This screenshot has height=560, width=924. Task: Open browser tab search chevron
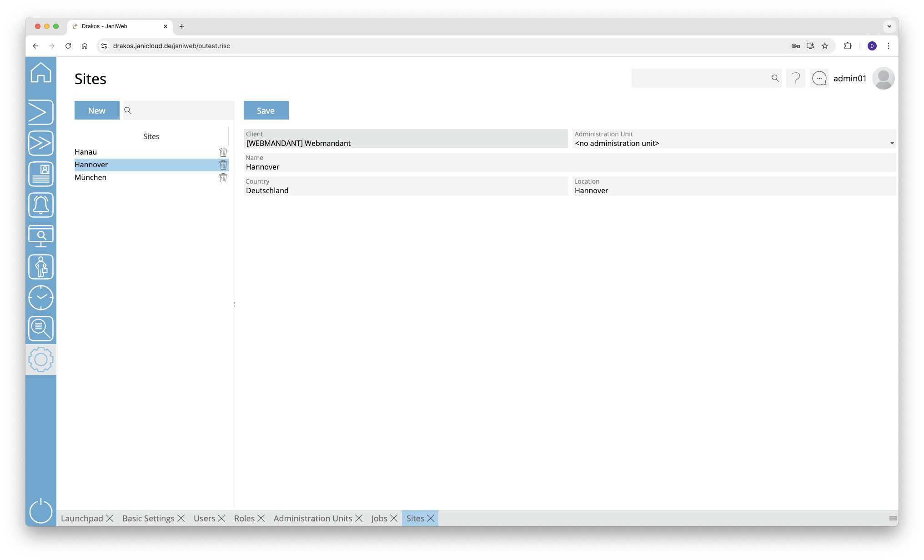click(x=889, y=26)
